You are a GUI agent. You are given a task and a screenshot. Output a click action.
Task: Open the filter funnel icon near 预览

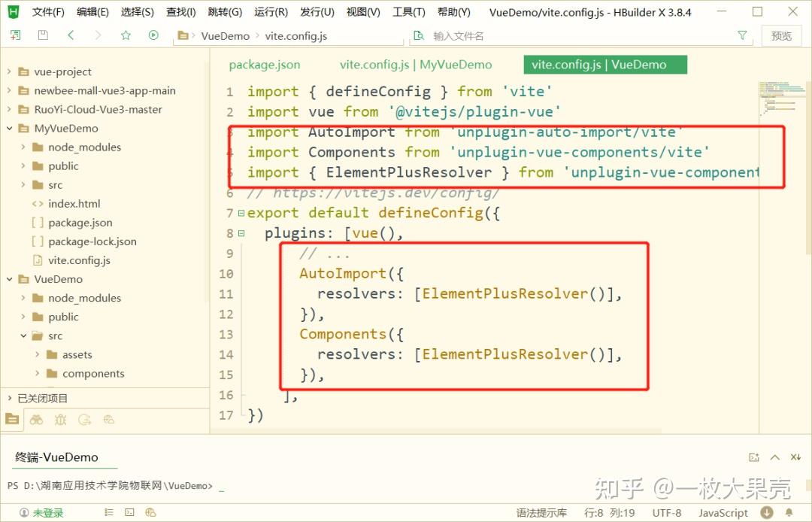pos(742,35)
